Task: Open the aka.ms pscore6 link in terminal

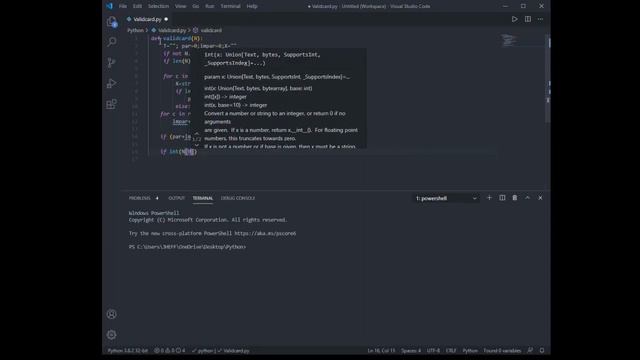Action: 265,233
